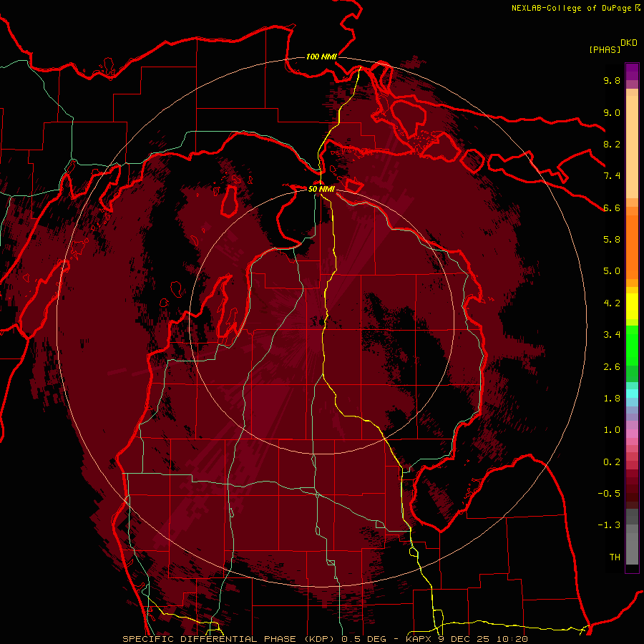Select the 5.8 scale value
This screenshot has width=644, height=644.
tap(612, 240)
